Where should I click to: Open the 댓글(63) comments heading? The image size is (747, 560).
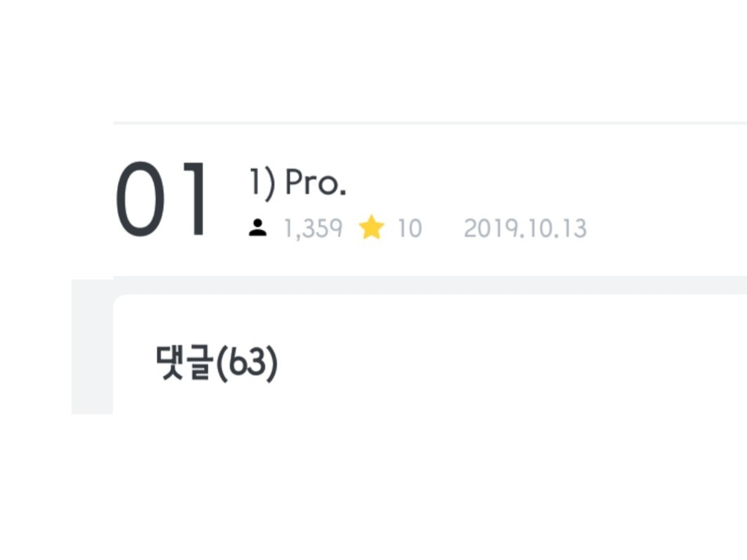tap(217, 363)
